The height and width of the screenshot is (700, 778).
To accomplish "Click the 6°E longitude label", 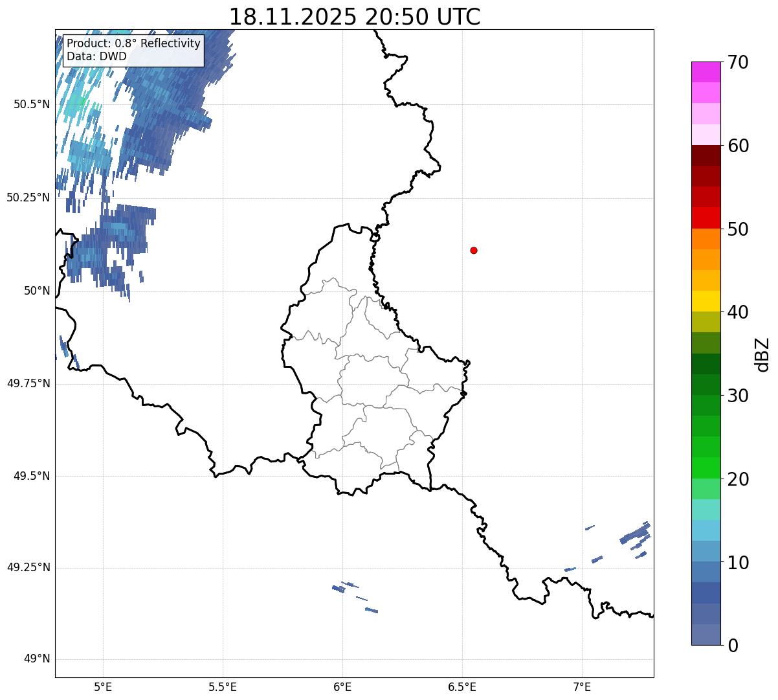I will [x=342, y=687].
